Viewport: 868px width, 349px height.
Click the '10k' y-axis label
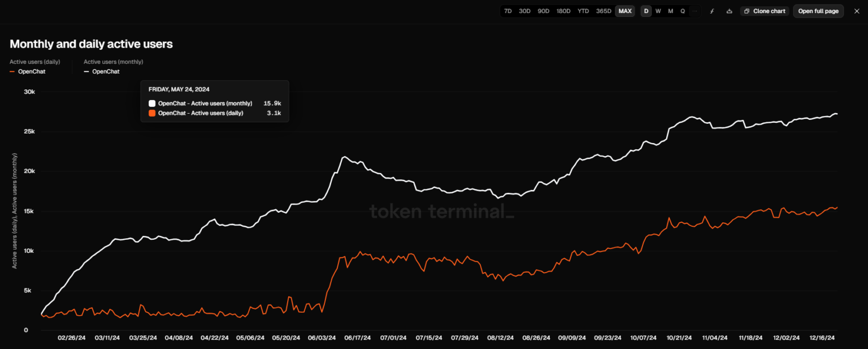tap(29, 251)
